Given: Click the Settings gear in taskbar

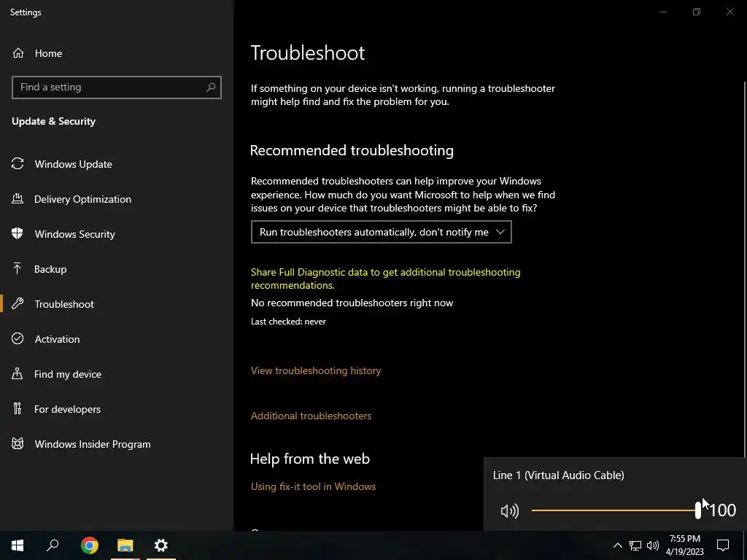Looking at the screenshot, I should pos(161,545).
